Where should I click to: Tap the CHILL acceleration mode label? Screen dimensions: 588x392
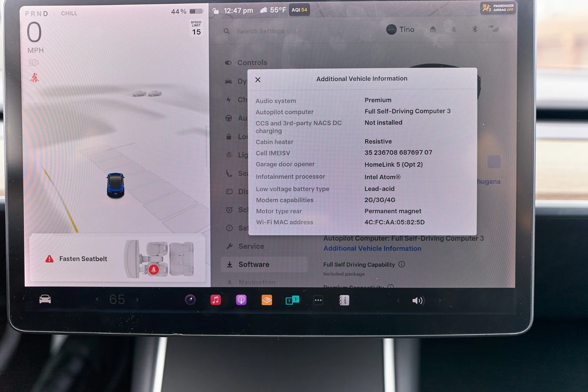[x=69, y=13]
